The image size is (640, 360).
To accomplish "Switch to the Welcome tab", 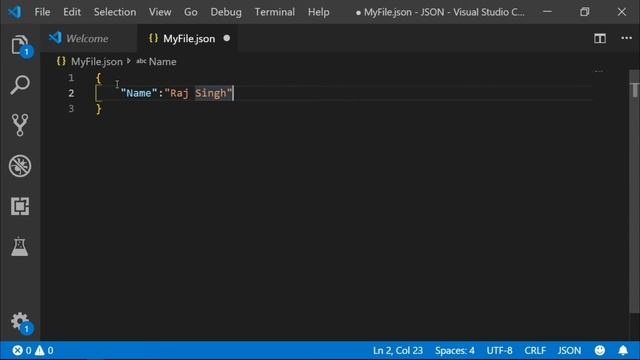I will (x=89, y=38).
